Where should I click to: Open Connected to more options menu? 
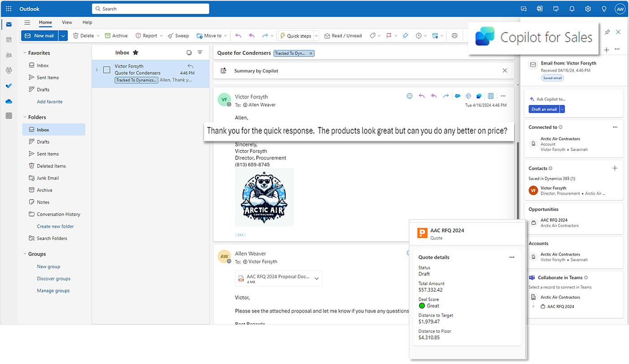click(615, 127)
